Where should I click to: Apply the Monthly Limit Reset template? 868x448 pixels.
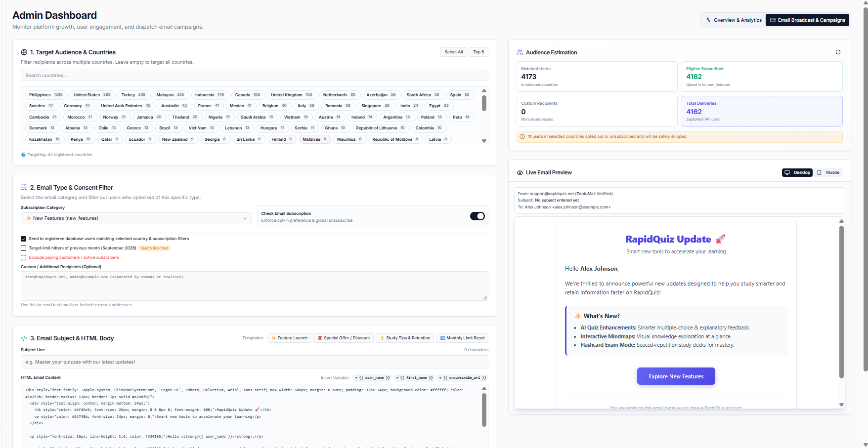(462, 338)
